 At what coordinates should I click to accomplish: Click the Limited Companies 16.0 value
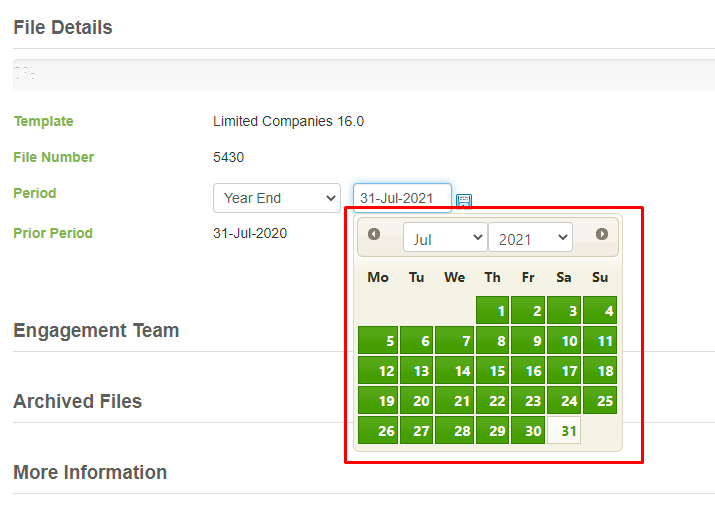point(288,121)
